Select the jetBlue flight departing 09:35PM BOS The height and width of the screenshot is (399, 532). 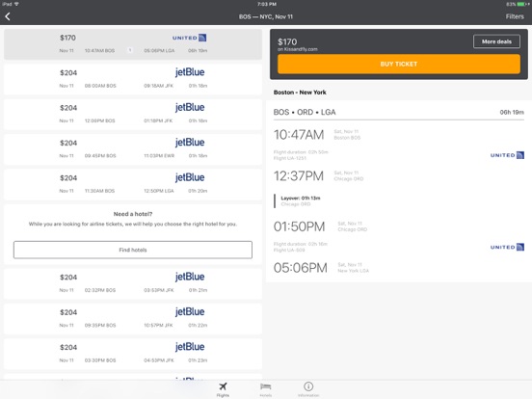[x=133, y=319]
